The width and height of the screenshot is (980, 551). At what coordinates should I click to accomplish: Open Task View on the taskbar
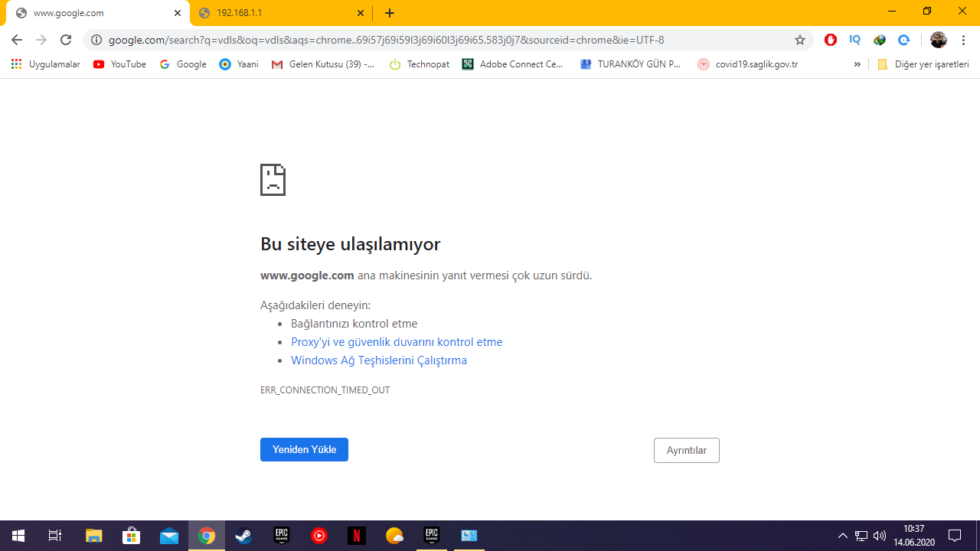coord(55,536)
